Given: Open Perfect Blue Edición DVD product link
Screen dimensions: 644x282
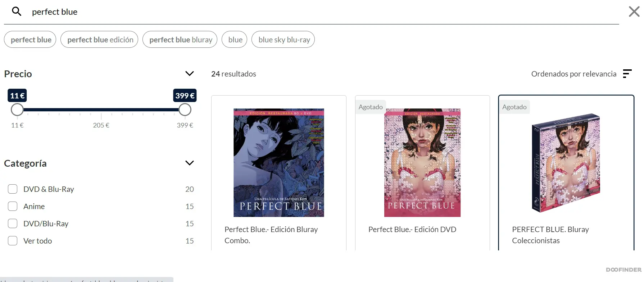Looking at the screenshot, I should (x=412, y=229).
